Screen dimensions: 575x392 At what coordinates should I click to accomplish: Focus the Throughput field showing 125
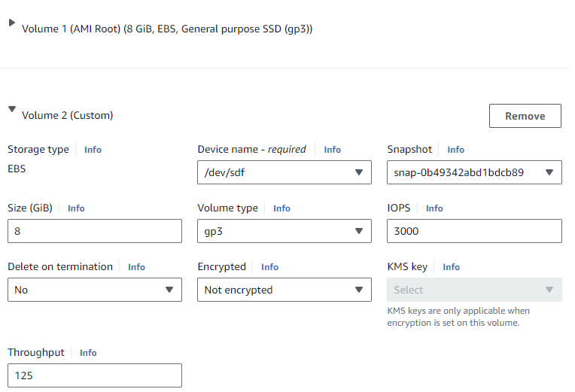point(95,375)
